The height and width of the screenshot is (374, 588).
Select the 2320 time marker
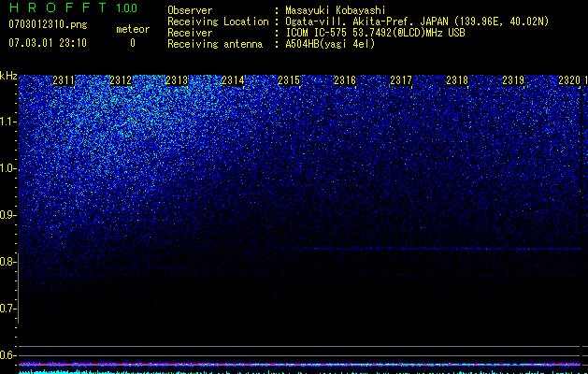569,80
